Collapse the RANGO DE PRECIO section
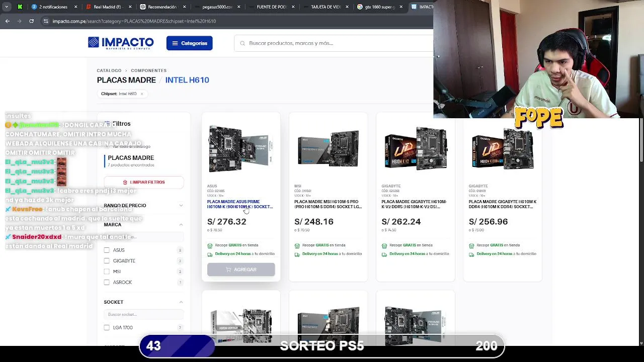This screenshot has width=644, height=362. [181, 205]
